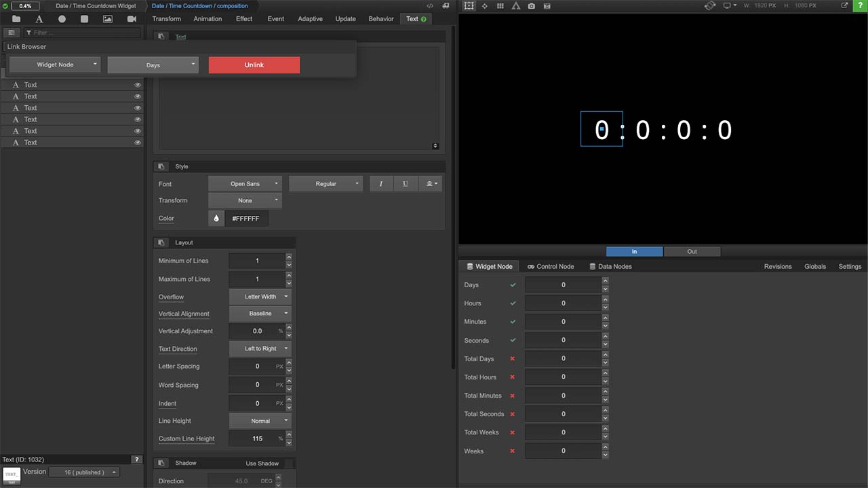The width and height of the screenshot is (868, 488).
Task: Toggle the layer list view icon beside Filter
Action: [12, 33]
